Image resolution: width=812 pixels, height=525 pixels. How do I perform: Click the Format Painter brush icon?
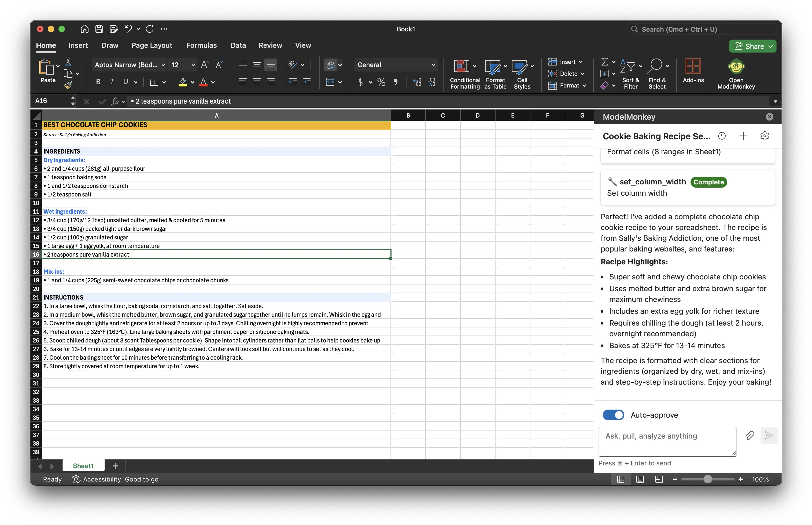pyautogui.click(x=68, y=85)
